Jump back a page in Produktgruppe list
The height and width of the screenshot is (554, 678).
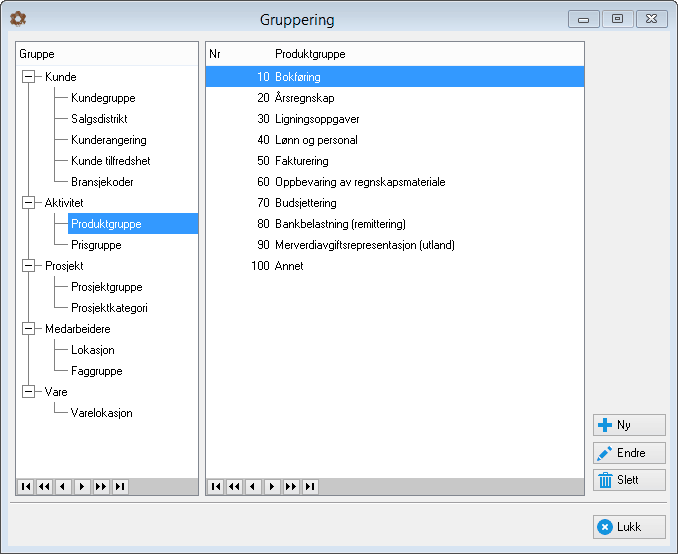click(x=234, y=487)
